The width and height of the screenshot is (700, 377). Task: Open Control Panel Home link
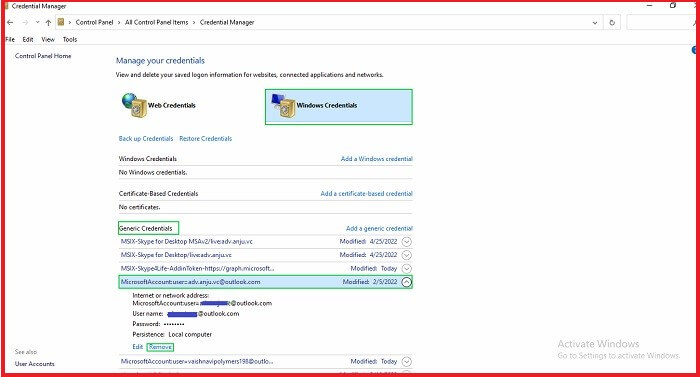(43, 56)
